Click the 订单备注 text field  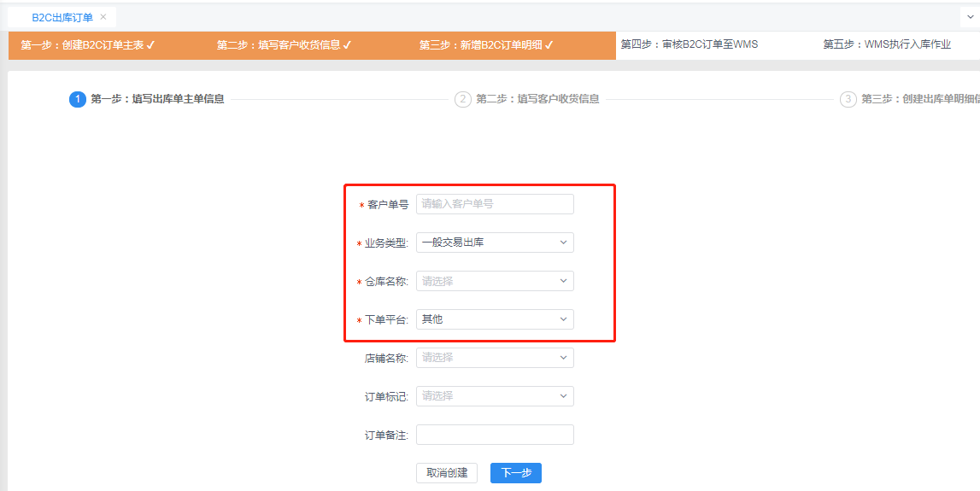click(x=495, y=435)
